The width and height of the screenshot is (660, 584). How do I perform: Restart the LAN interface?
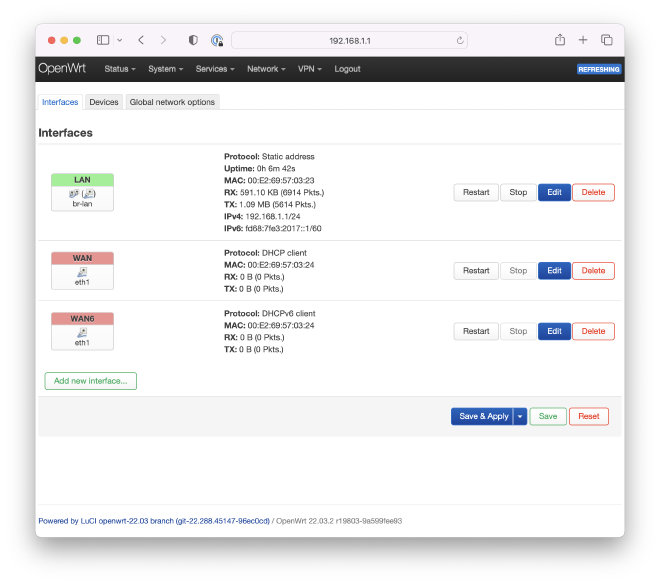click(x=476, y=192)
